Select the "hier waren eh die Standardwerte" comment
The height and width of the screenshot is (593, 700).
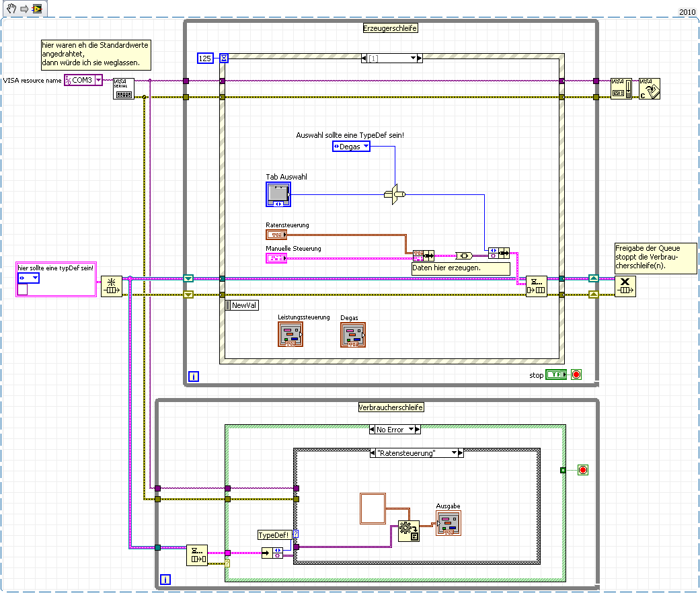coord(96,54)
